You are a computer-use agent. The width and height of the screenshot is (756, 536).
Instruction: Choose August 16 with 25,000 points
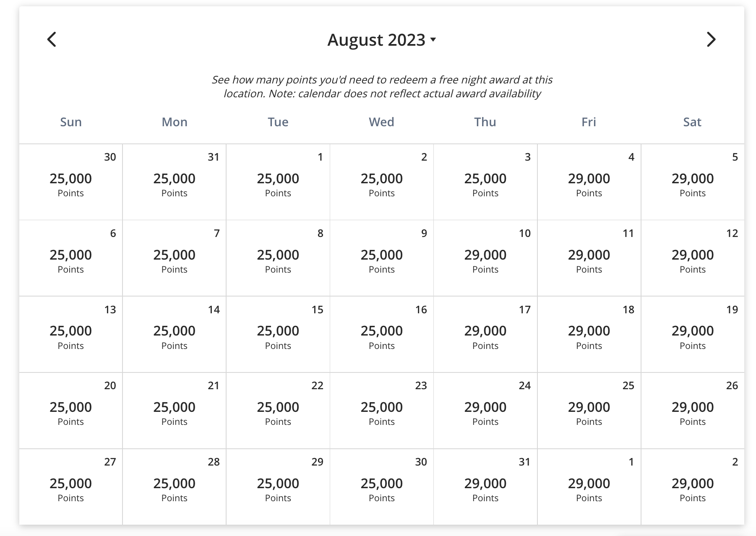381,335
